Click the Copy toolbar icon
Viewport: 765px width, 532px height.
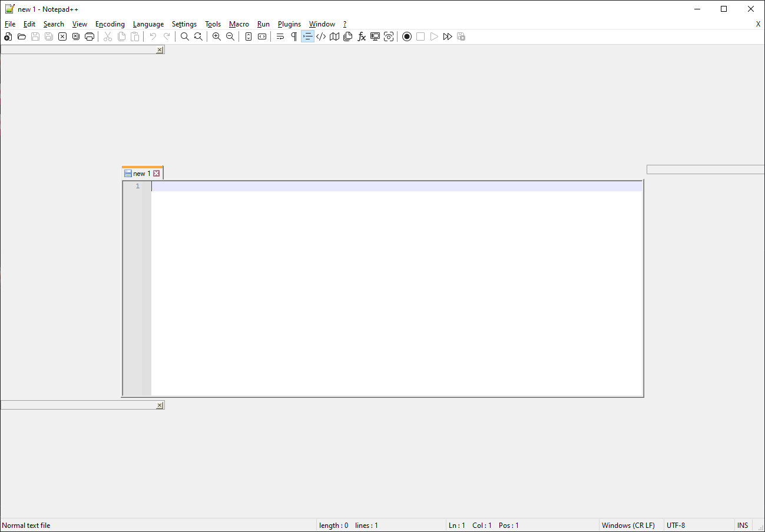(121, 36)
